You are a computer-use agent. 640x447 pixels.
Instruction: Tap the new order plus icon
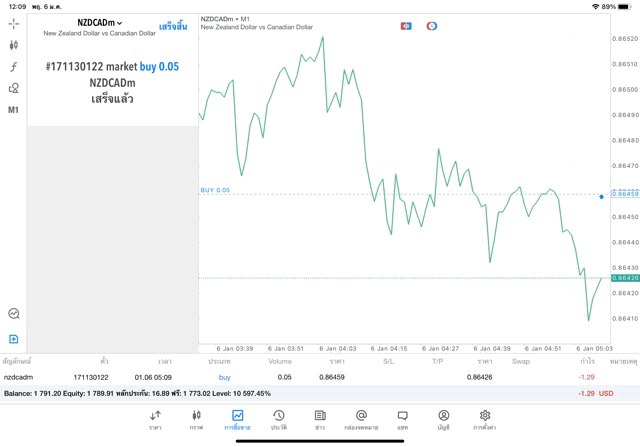point(14,339)
